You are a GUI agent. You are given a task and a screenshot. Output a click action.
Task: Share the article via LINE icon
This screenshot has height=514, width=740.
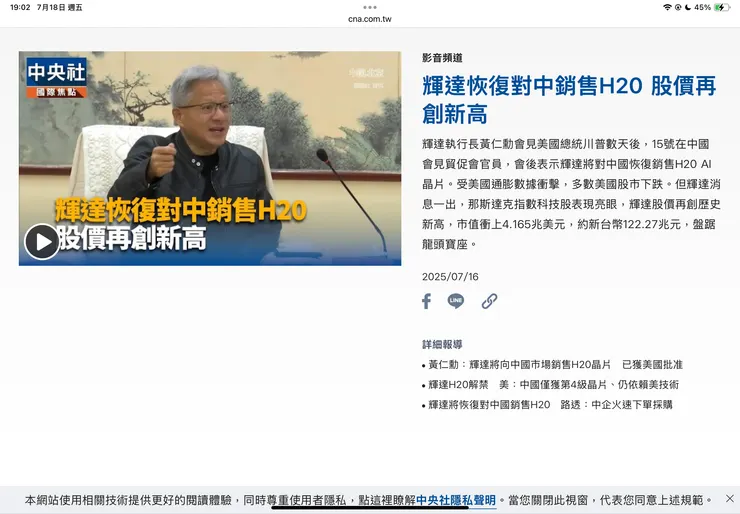pos(455,301)
